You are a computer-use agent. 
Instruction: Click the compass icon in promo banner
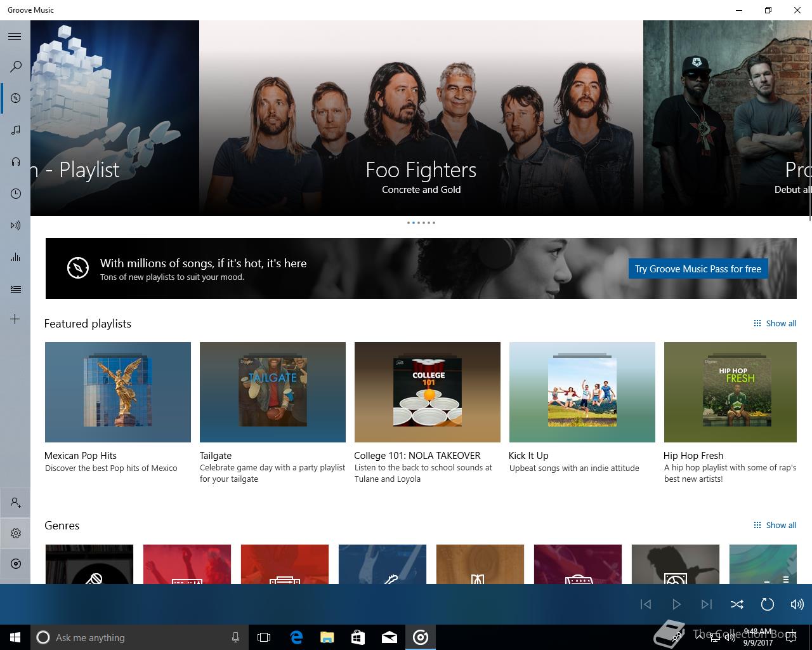tap(78, 268)
